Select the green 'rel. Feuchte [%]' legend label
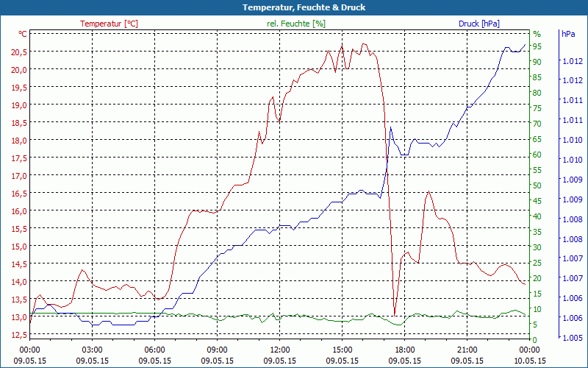This screenshot has width=588, height=368. click(296, 24)
